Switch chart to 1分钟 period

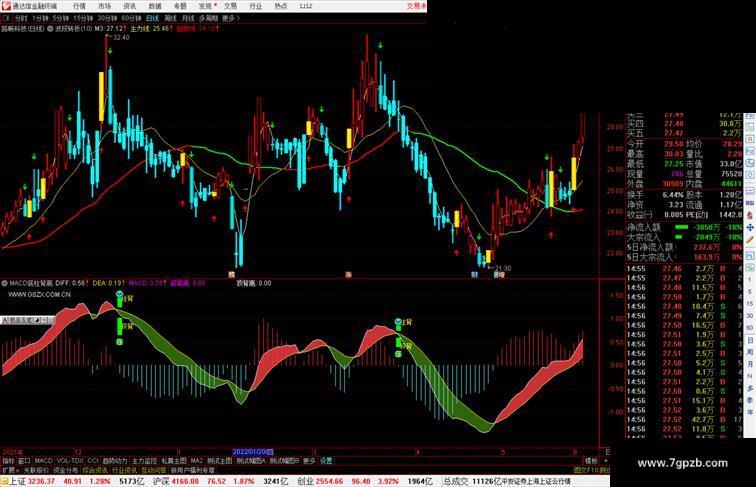(x=40, y=18)
